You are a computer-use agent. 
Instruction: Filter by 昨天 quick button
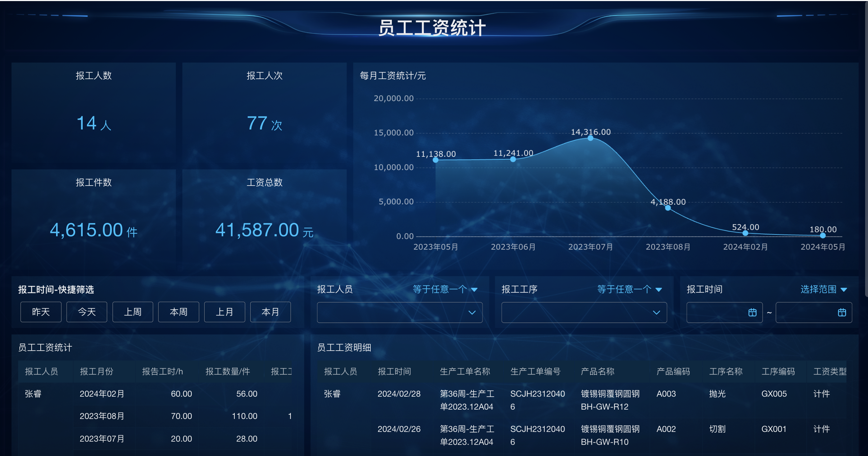(x=41, y=312)
